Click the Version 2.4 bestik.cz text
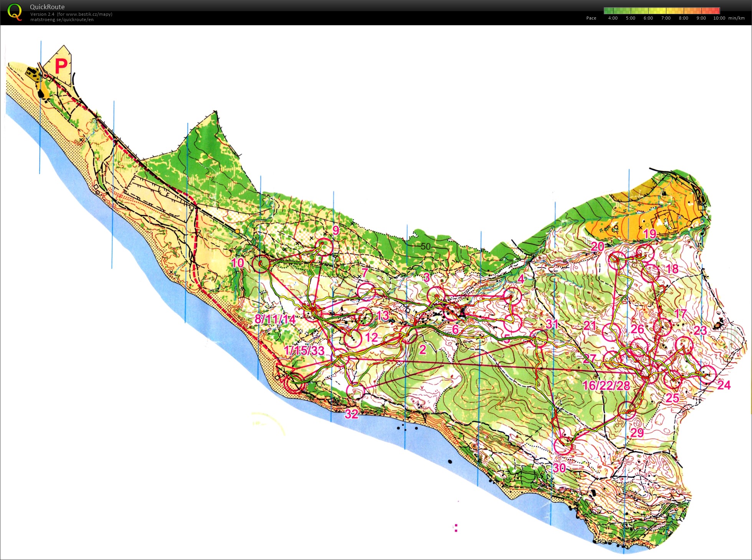 click(x=71, y=14)
